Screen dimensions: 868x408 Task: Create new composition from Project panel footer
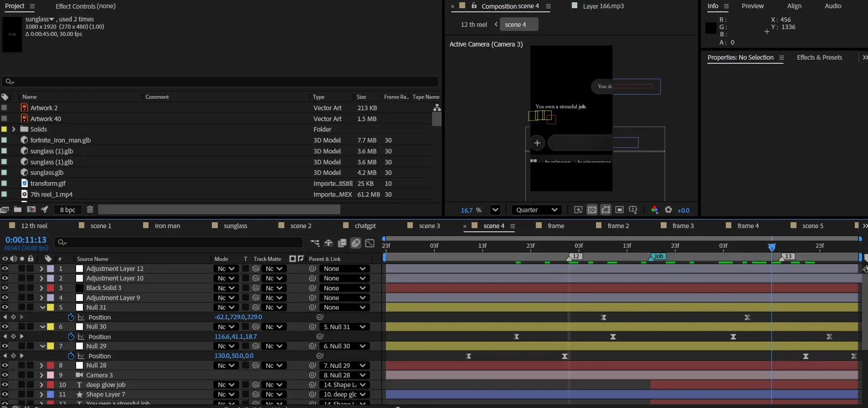click(x=31, y=209)
